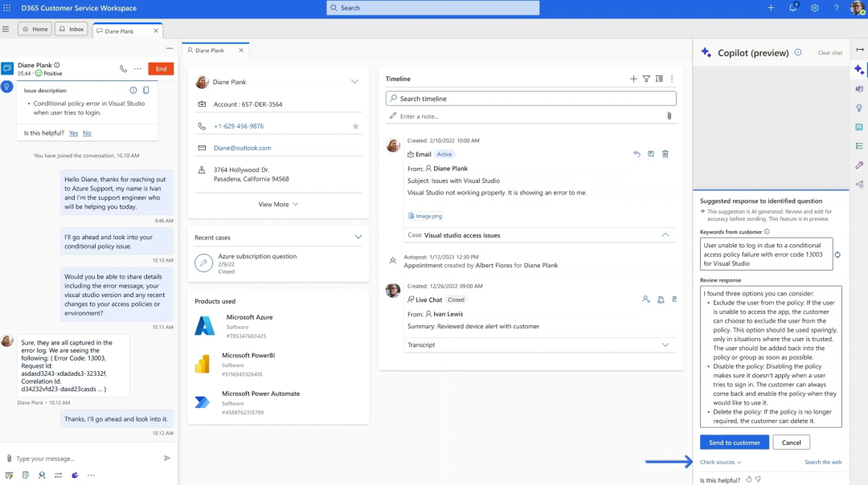The height and width of the screenshot is (485, 868).
Task: Click the Search timeline field
Action: (x=531, y=99)
